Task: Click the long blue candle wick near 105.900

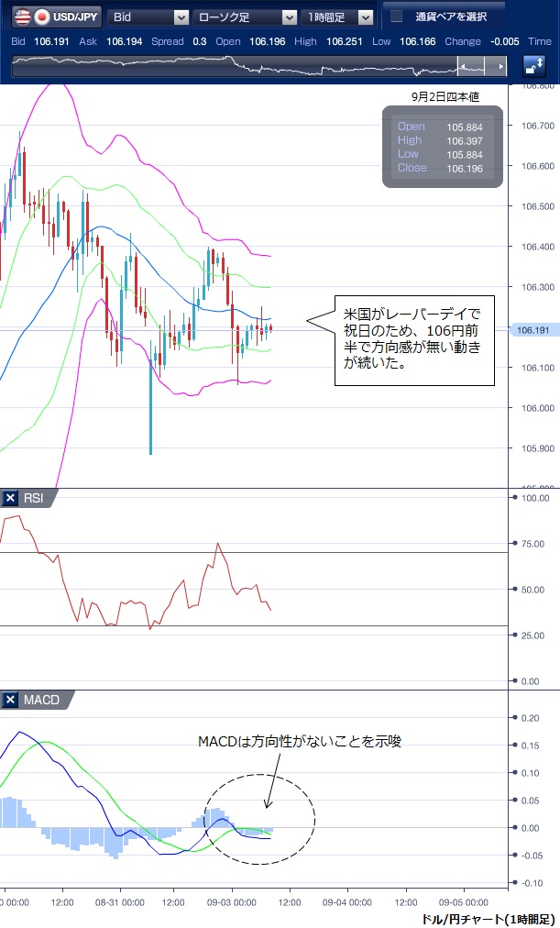Action: tap(150, 413)
